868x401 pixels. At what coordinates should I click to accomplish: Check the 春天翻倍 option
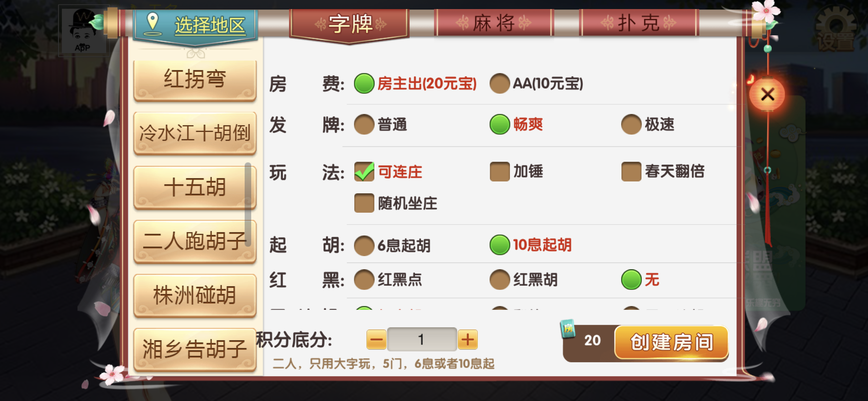pyautogui.click(x=631, y=172)
